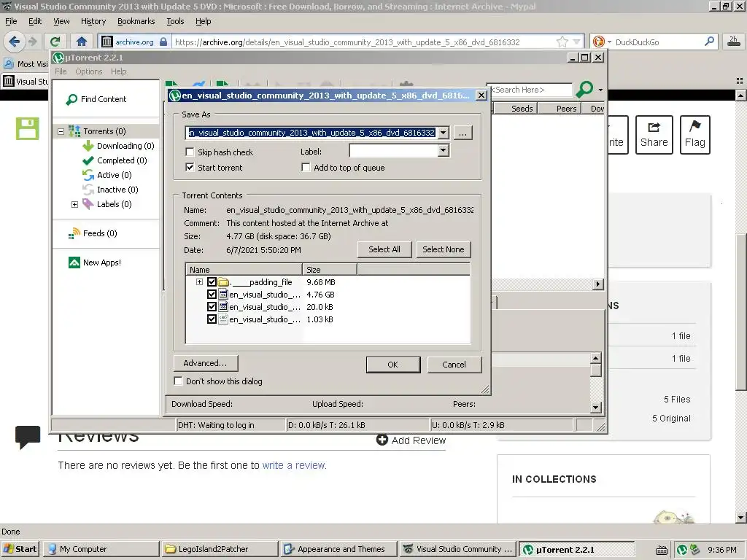Click Flag button on archive page
This screenshot has height=560, width=747.
pyautogui.click(x=694, y=135)
